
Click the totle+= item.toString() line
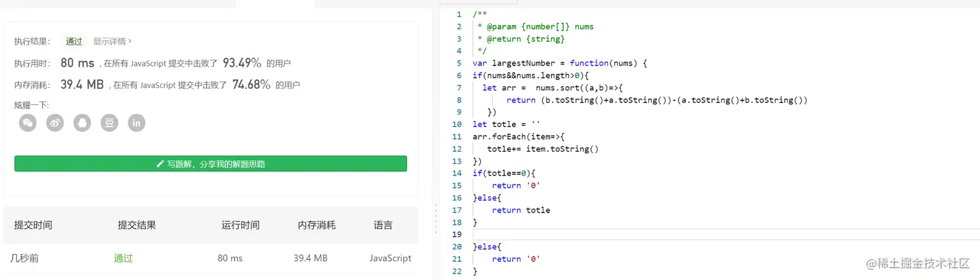(x=542, y=149)
